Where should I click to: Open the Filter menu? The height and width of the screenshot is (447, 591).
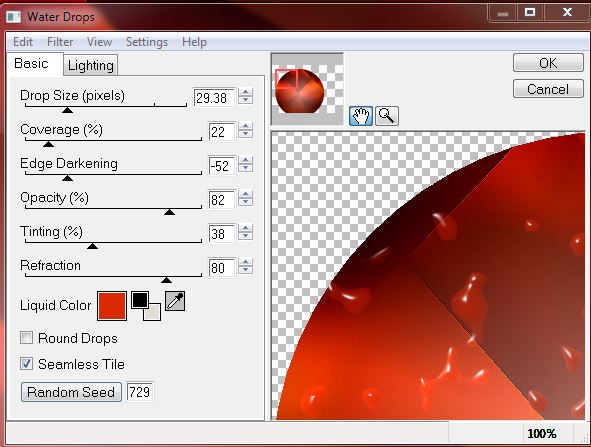tap(60, 42)
